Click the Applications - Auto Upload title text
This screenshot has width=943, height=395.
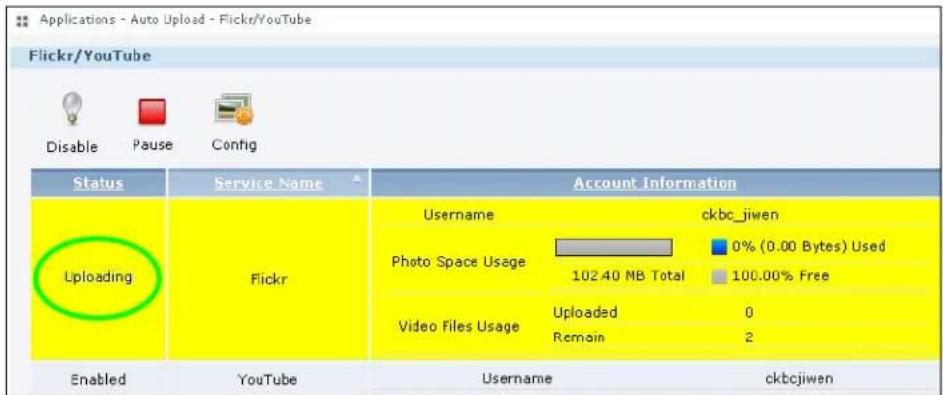pos(176,20)
